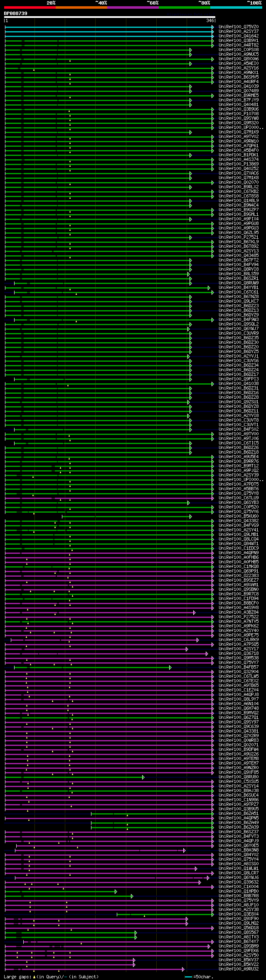Screen dimensions: 266x980
Task: Select hit label UniRef100_Q7M1K9
Action: [239, 132]
